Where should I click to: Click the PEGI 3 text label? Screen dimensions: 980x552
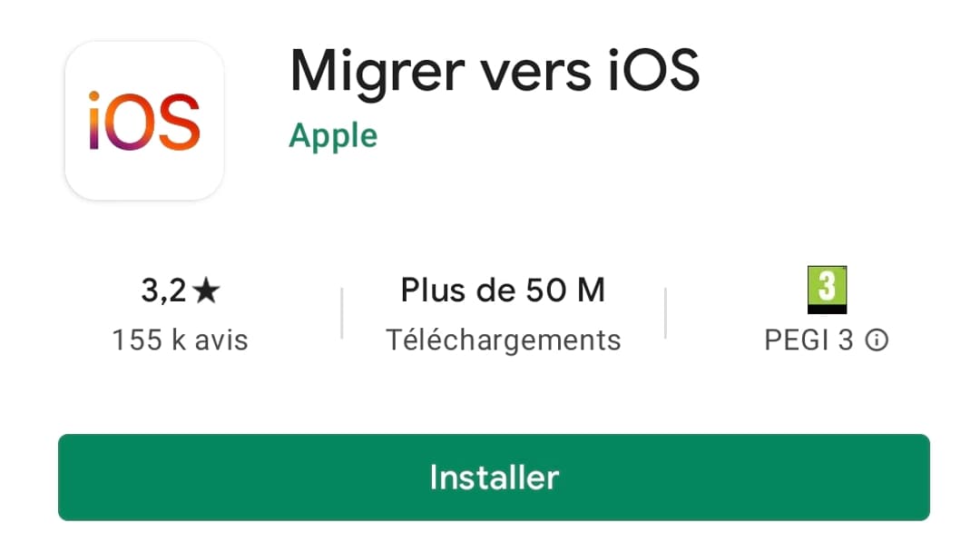click(x=808, y=340)
